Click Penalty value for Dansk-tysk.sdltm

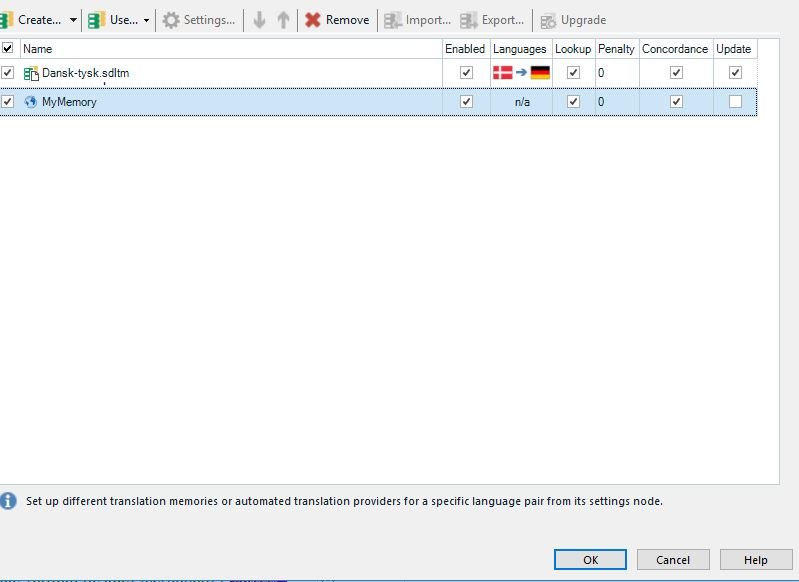[601, 73]
